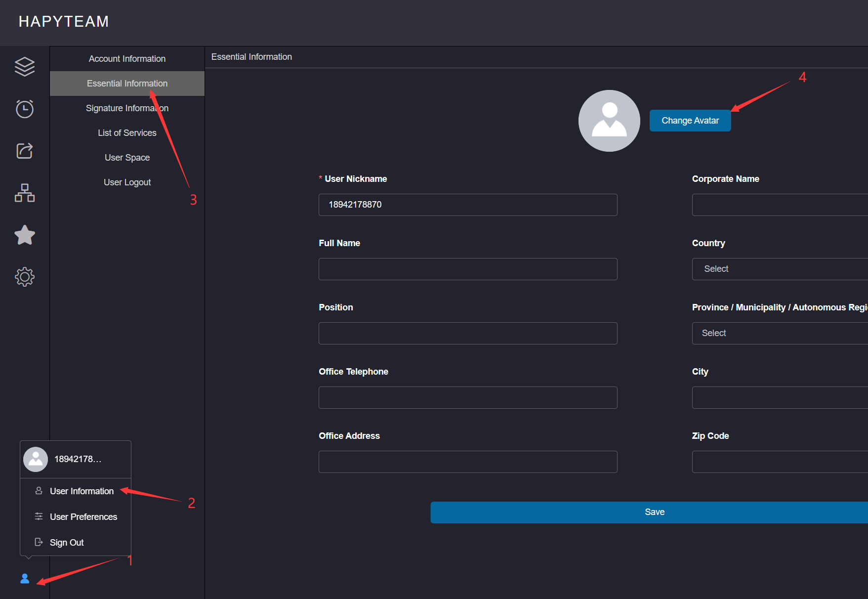This screenshot has width=868, height=599.
Task: Click the Sign Out door icon
Action: (39, 542)
